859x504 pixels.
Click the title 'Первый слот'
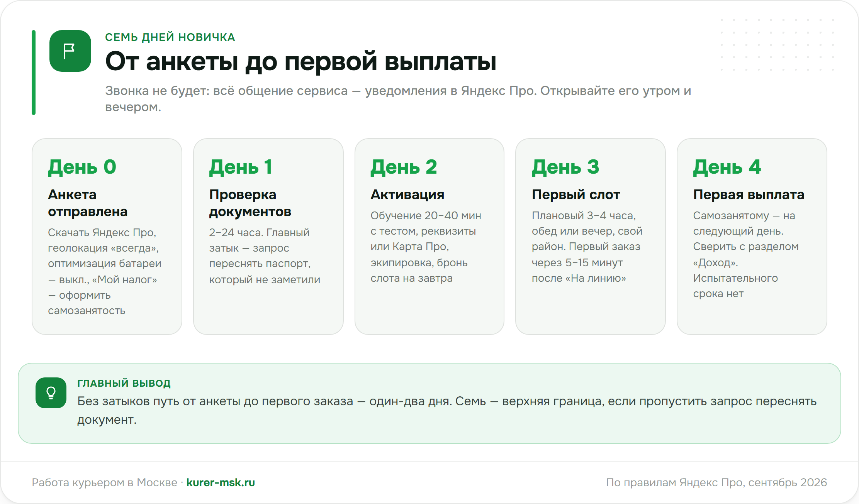(576, 194)
